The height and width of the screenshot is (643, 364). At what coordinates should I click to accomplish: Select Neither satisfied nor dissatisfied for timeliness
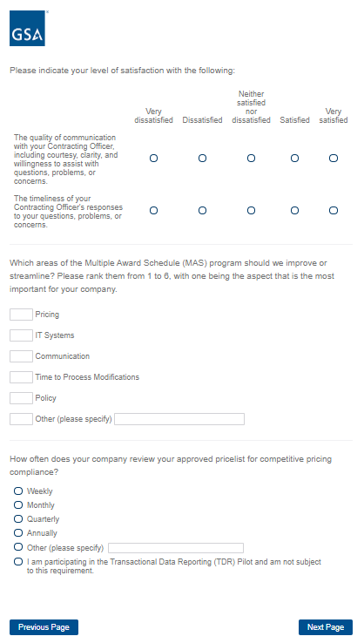pyautogui.click(x=252, y=210)
